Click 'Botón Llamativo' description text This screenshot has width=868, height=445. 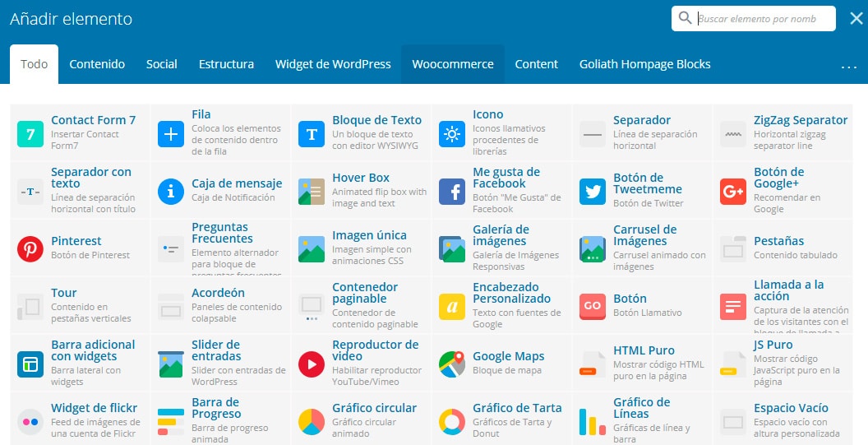tap(648, 313)
